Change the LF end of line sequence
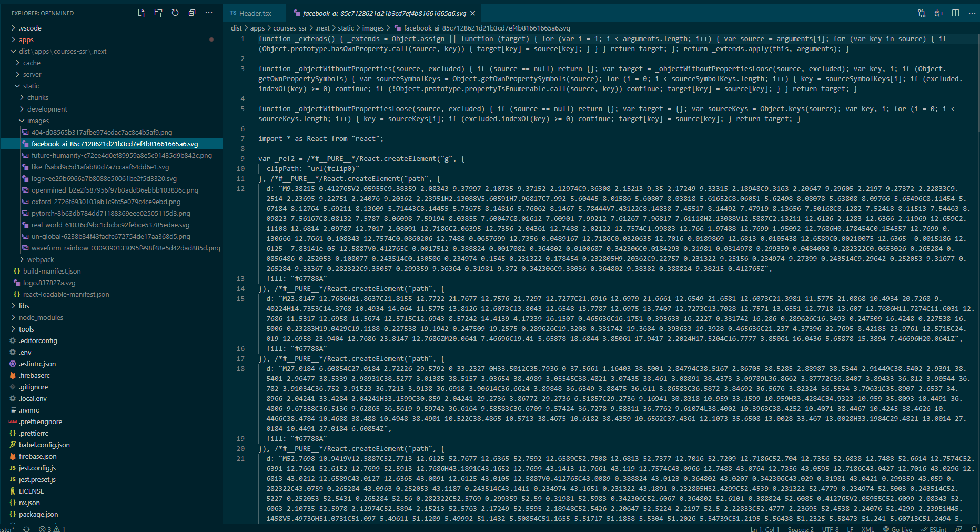Screen dimensions: 980x532 coord(850,529)
